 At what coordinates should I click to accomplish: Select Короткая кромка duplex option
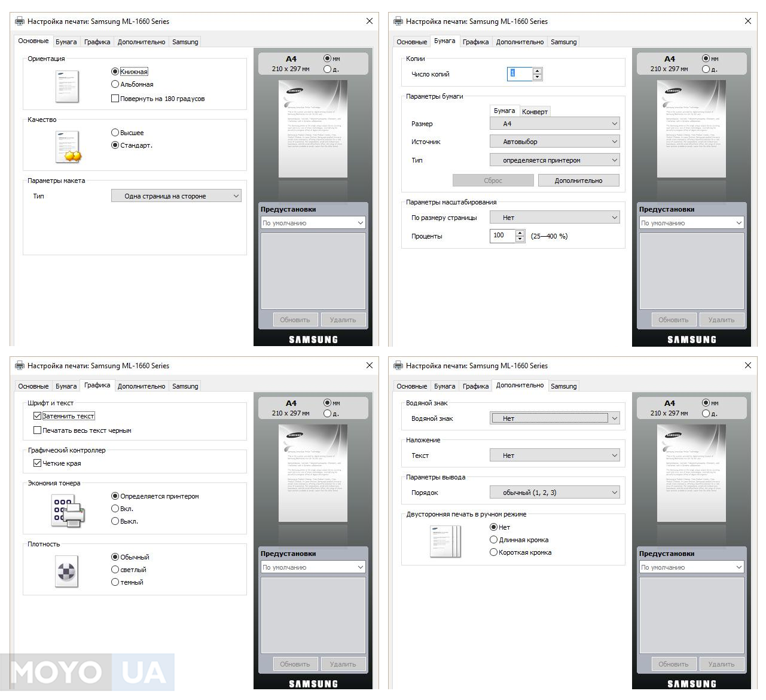tap(521, 552)
